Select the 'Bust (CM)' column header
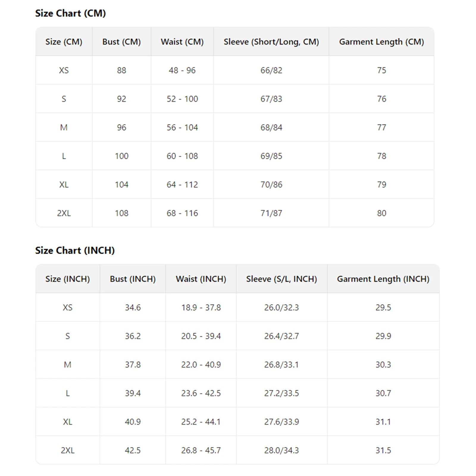Image resolution: width=476 pixels, height=476 pixels. [x=121, y=42]
